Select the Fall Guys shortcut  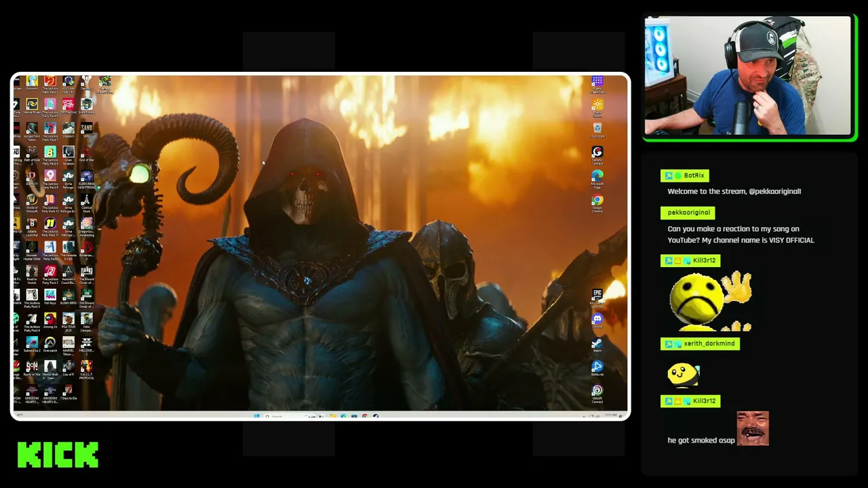(x=50, y=296)
